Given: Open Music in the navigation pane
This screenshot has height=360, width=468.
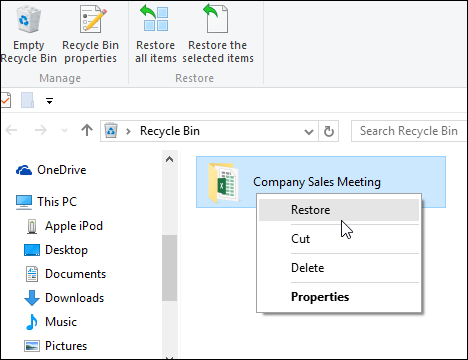Looking at the screenshot, I should pyautogui.click(x=51, y=322).
